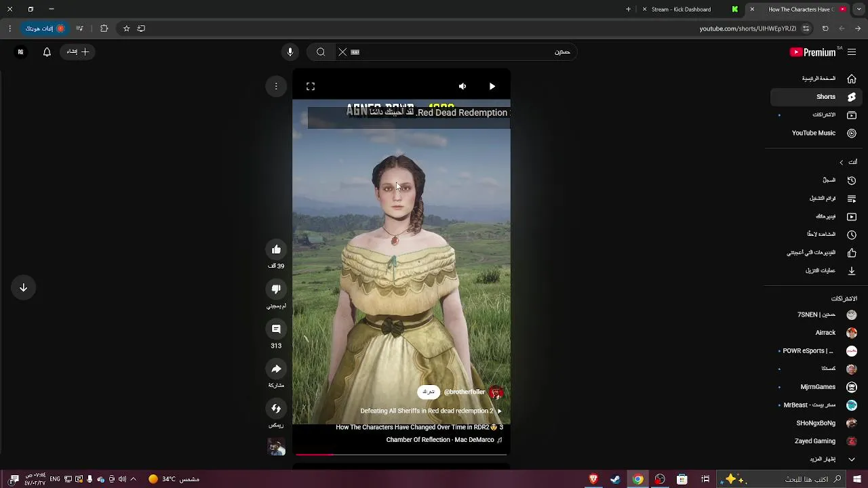Go to next Short with down arrow
The width and height of the screenshot is (868, 488).
[x=23, y=287]
